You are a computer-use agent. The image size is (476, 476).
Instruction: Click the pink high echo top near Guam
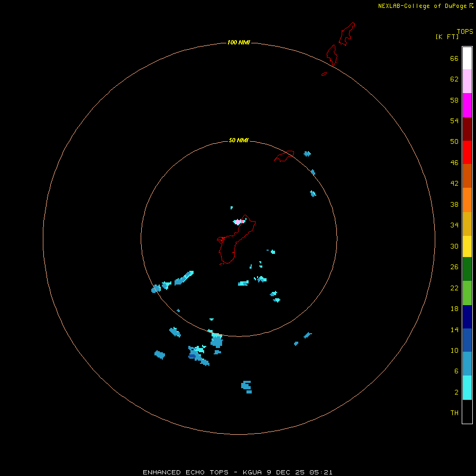(x=237, y=222)
